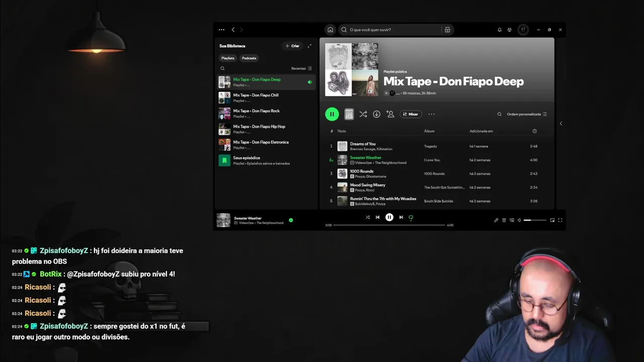Image resolution: width=644 pixels, height=362 pixels.
Task: Expand Sua Biblioteca to full view
Action: click(309, 46)
